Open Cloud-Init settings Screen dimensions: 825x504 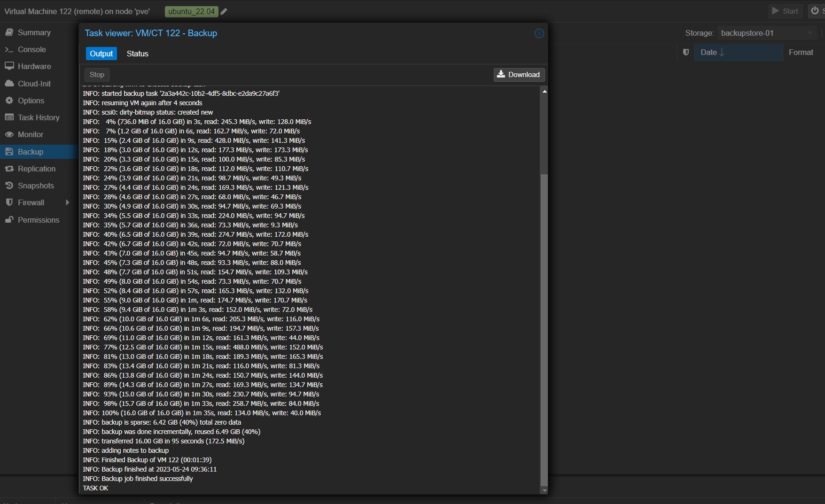tap(34, 84)
